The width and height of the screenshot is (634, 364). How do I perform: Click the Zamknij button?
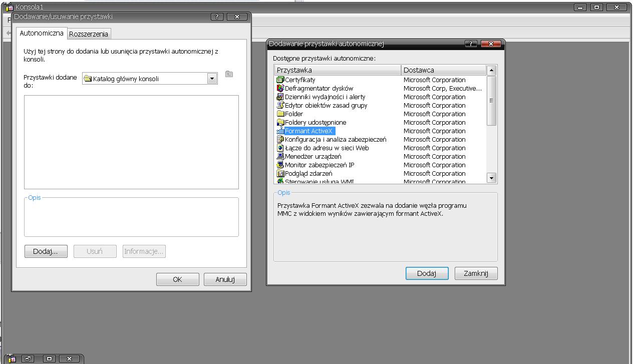coord(476,273)
